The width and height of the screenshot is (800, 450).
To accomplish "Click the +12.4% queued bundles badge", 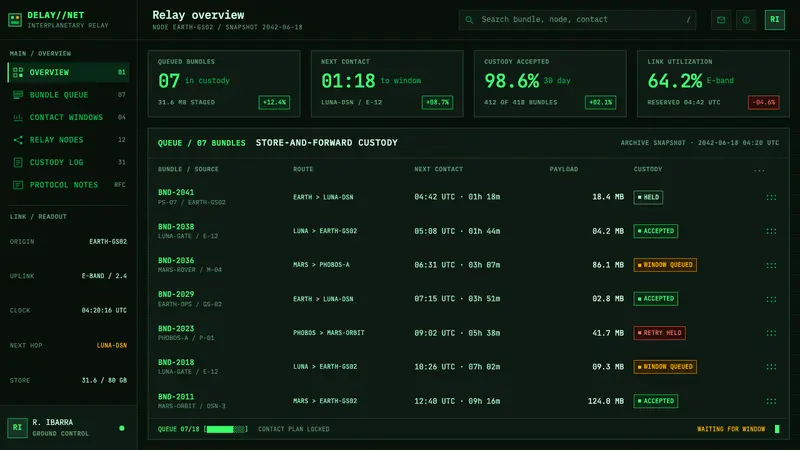I will (274, 103).
